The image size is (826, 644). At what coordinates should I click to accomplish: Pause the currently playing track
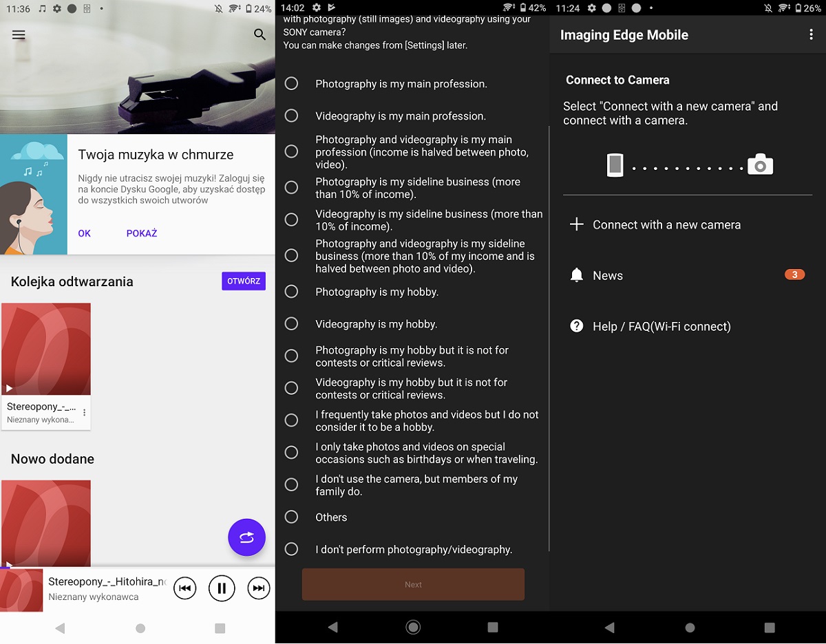(222, 588)
